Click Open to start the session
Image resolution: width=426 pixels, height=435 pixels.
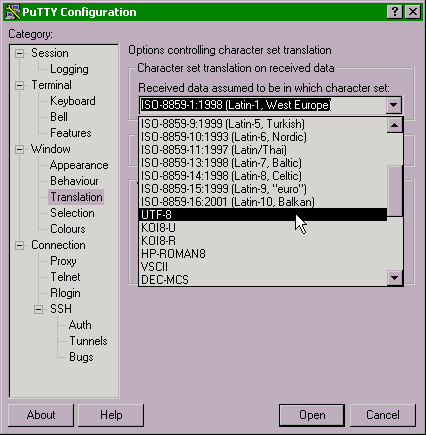[x=312, y=415]
